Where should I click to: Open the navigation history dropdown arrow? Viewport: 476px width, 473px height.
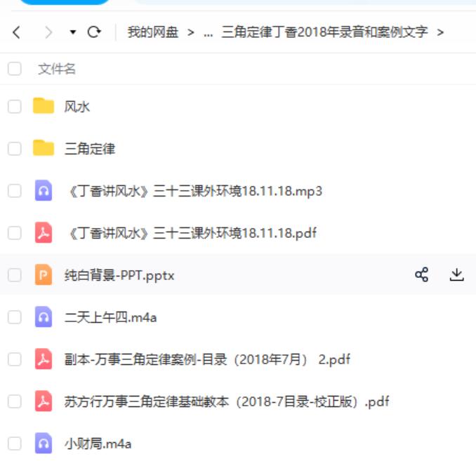(73, 32)
